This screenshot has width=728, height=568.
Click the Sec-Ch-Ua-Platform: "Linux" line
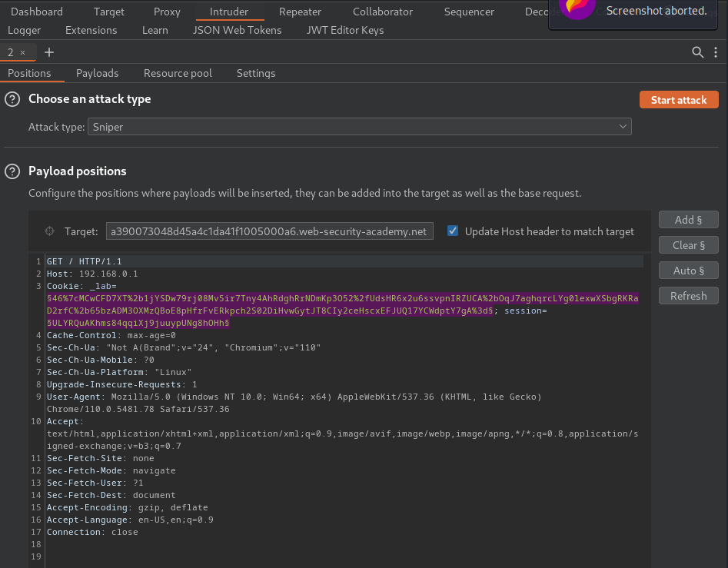tap(119, 372)
